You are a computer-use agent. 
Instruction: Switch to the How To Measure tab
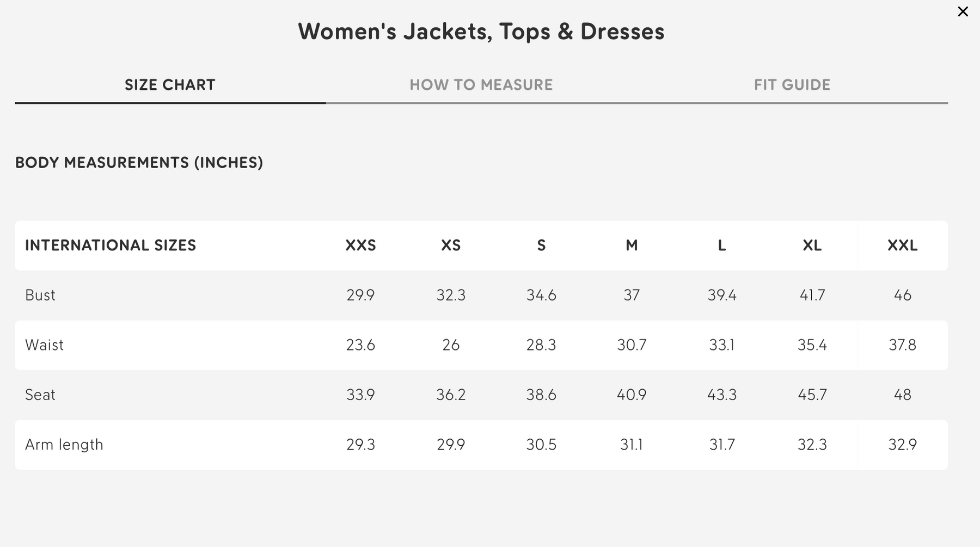[x=481, y=85]
